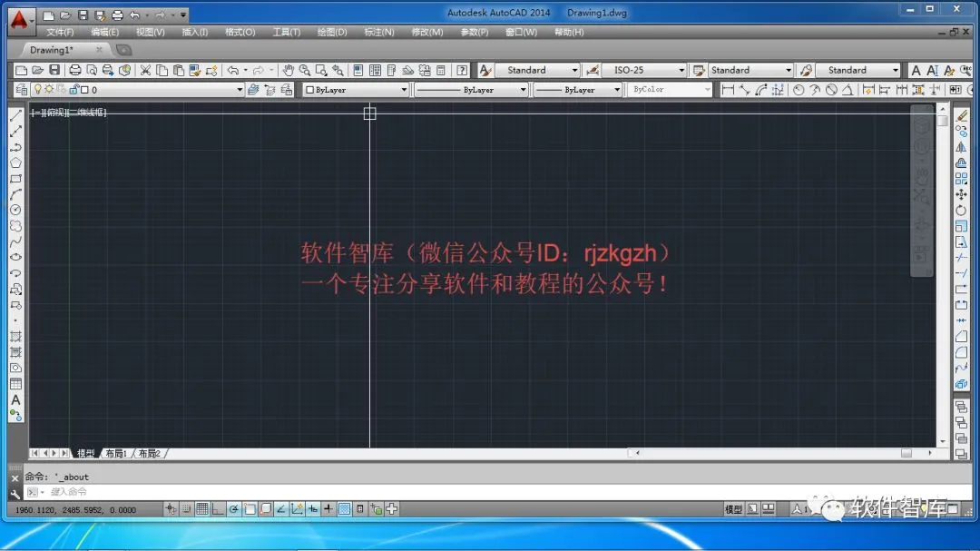The image size is (980, 551).
Task: Click the Radius dimension icon
Action: pyautogui.click(x=799, y=90)
